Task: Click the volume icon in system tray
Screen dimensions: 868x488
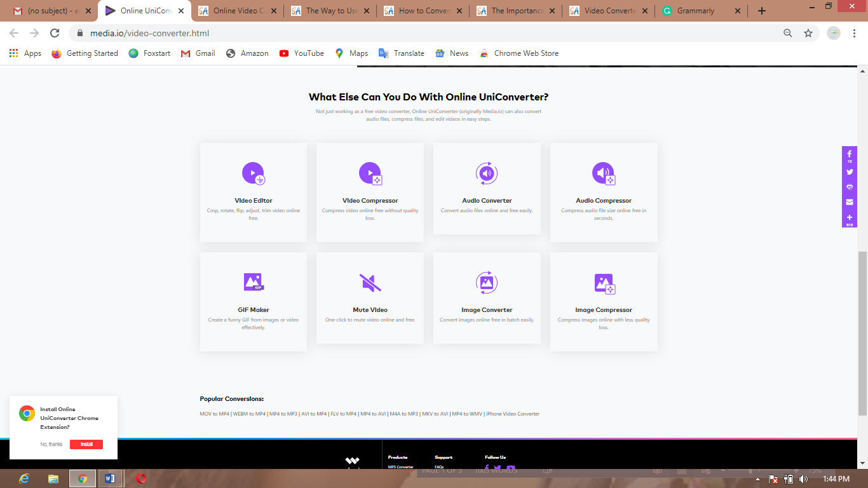Action: (x=804, y=479)
